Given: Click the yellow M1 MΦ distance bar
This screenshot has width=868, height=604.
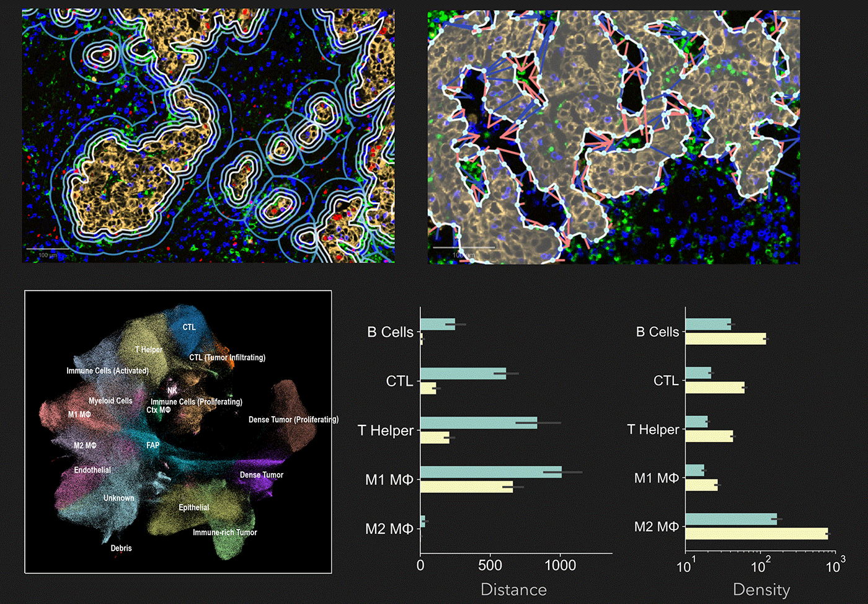Looking at the screenshot, I should click(467, 487).
